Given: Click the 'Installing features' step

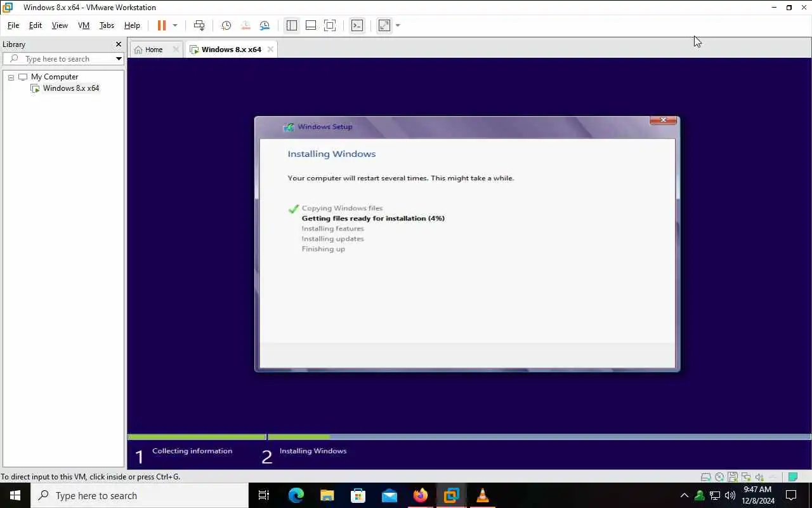Looking at the screenshot, I should click(332, 229).
